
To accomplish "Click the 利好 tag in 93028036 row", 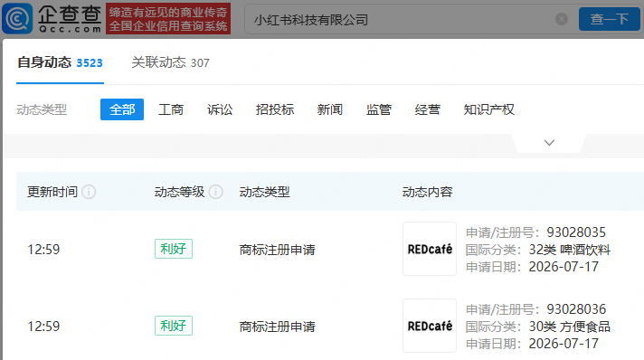I will click(174, 326).
